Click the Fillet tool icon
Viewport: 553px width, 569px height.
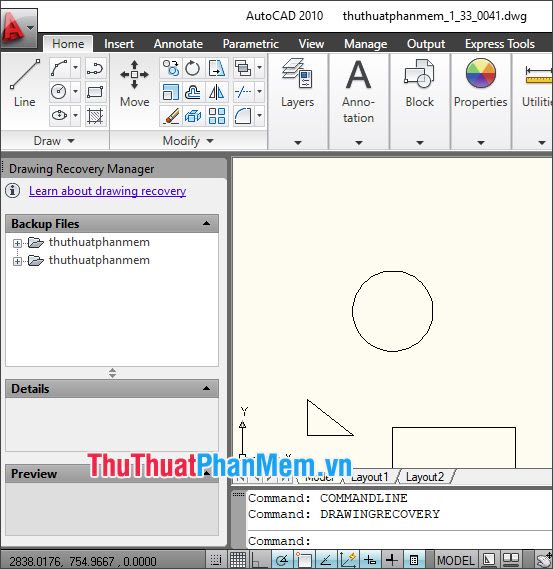[x=243, y=116]
